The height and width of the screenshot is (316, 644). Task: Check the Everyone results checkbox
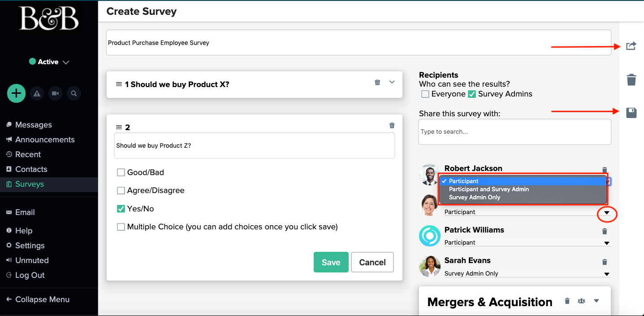pos(425,94)
